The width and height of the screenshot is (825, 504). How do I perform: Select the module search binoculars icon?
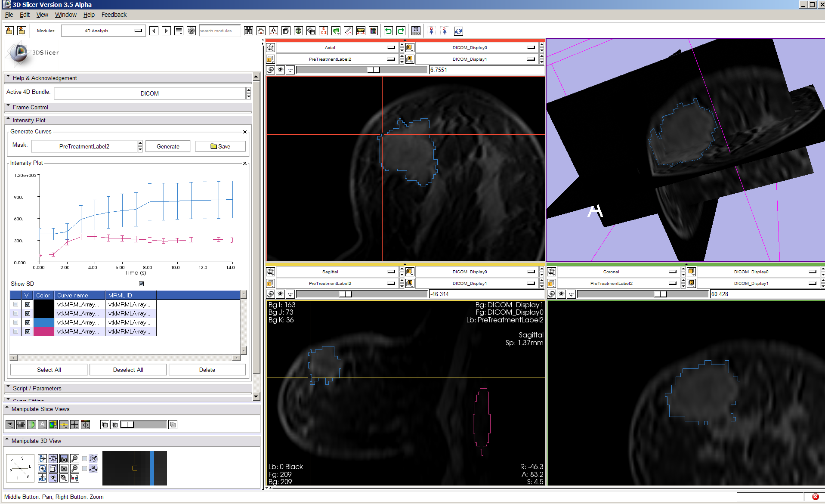click(x=248, y=31)
